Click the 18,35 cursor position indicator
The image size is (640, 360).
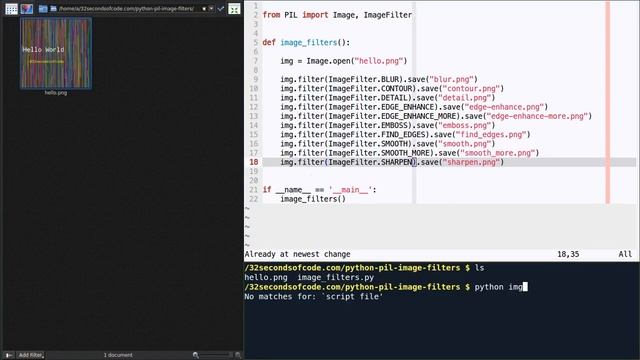coord(568,254)
